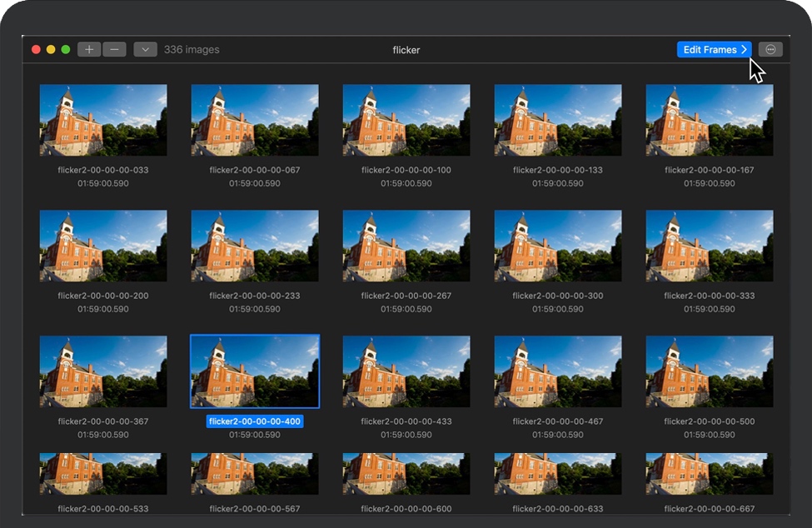Select thumbnail flicker2-00-00-00-167

click(710, 120)
